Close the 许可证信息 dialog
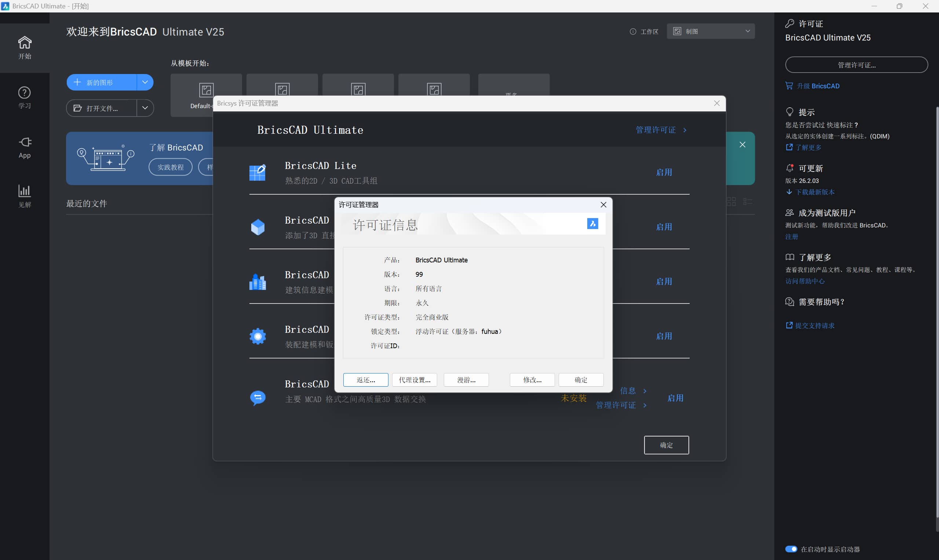Image resolution: width=939 pixels, height=560 pixels. tap(603, 205)
